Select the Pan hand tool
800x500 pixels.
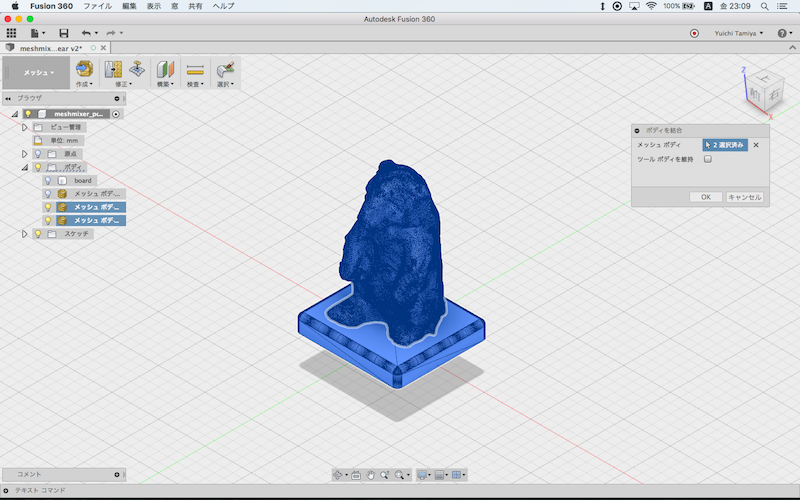pyautogui.click(x=370, y=475)
